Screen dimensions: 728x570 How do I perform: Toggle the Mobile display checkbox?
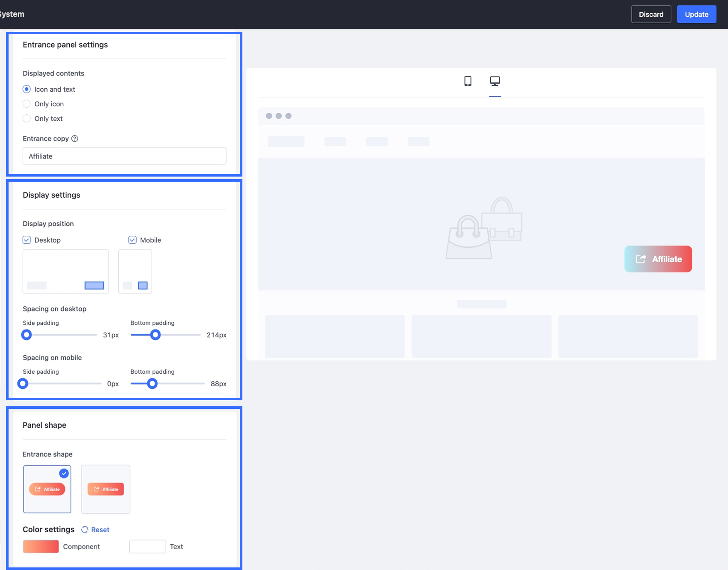pos(132,240)
